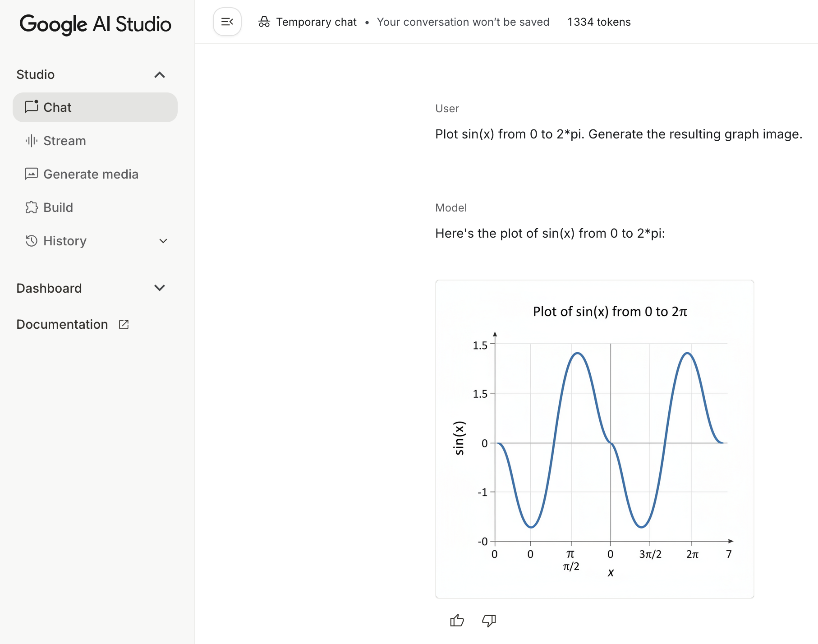Select the Chat icon in the sidebar

[32, 107]
